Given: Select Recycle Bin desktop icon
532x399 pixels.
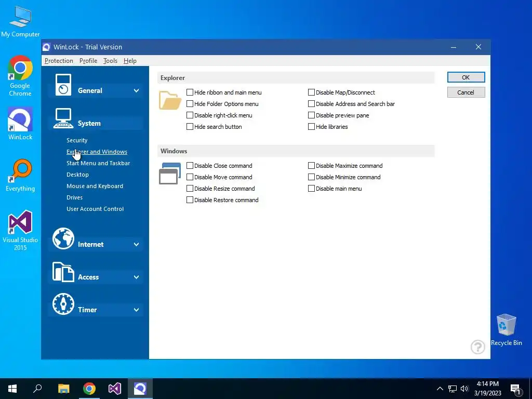Looking at the screenshot, I should (506, 330).
